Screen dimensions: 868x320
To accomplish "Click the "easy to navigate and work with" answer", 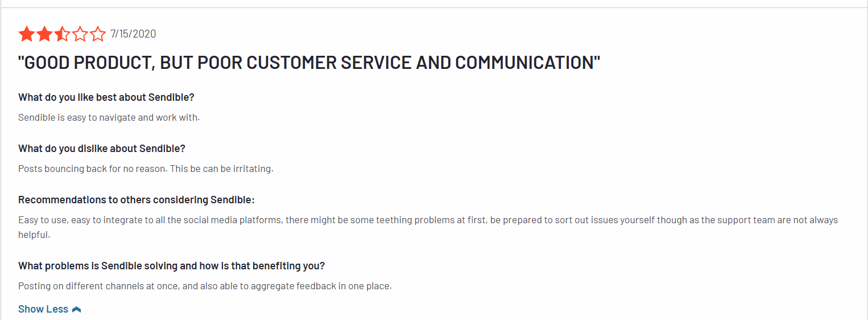I will (109, 118).
